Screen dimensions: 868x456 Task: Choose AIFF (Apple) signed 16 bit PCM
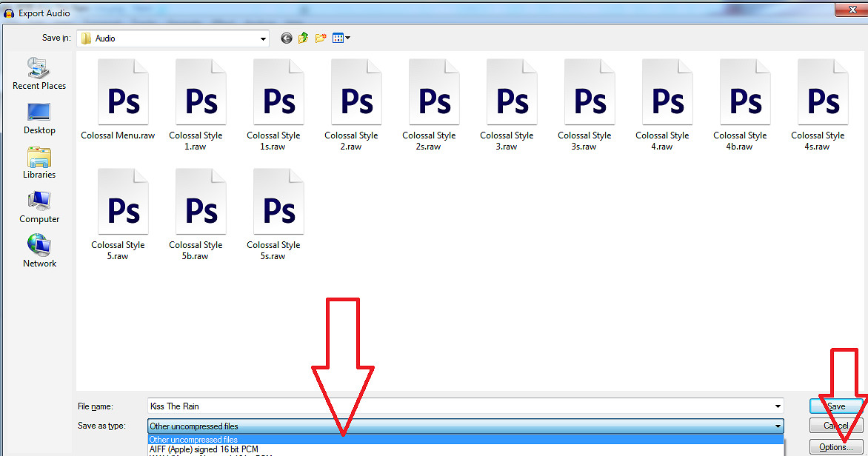click(x=204, y=449)
